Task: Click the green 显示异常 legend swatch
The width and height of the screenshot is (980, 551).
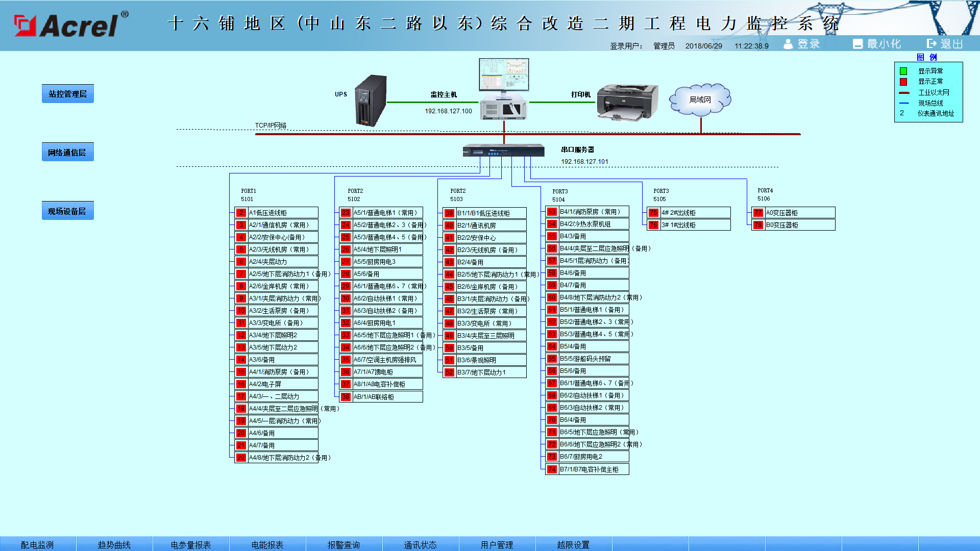Action: (x=903, y=71)
